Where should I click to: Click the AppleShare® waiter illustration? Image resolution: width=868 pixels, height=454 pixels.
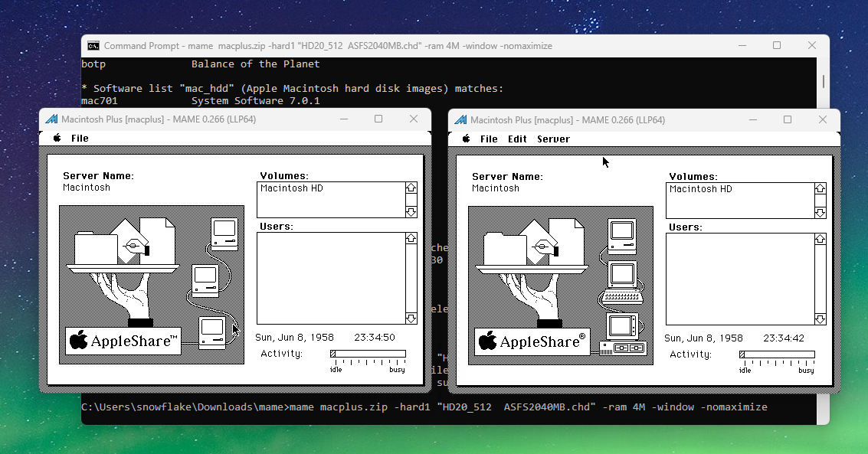[561, 286]
